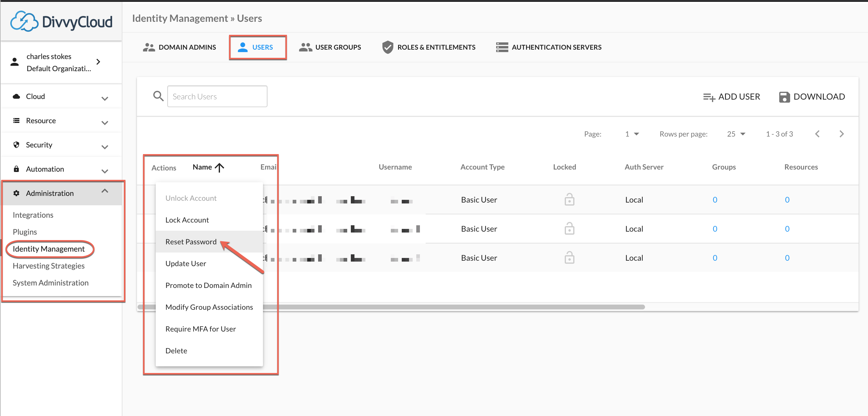Screen dimensions: 868x416
Task: Switch to Roles & Entitlements tab
Action: [x=429, y=47]
